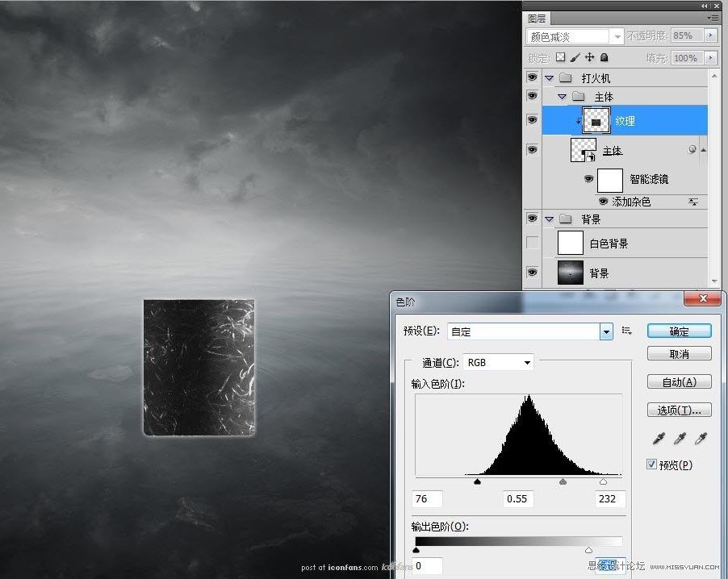
Task: Click the gray midtone input slider
Action: (563, 481)
